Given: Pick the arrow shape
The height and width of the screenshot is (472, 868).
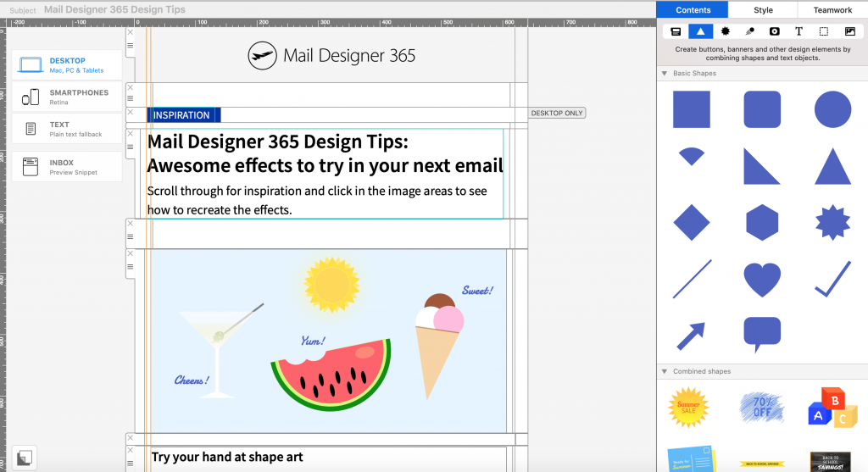Looking at the screenshot, I should coord(691,336).
